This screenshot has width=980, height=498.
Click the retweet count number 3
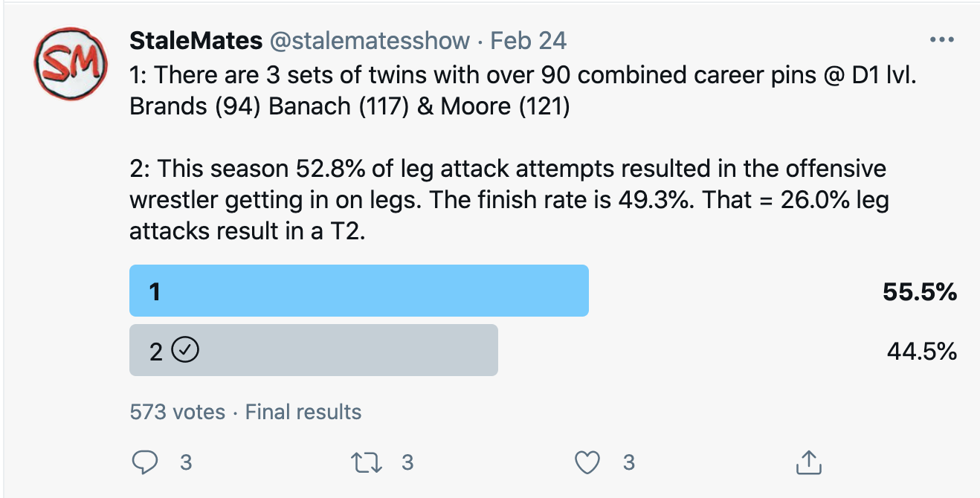(407, 462)
